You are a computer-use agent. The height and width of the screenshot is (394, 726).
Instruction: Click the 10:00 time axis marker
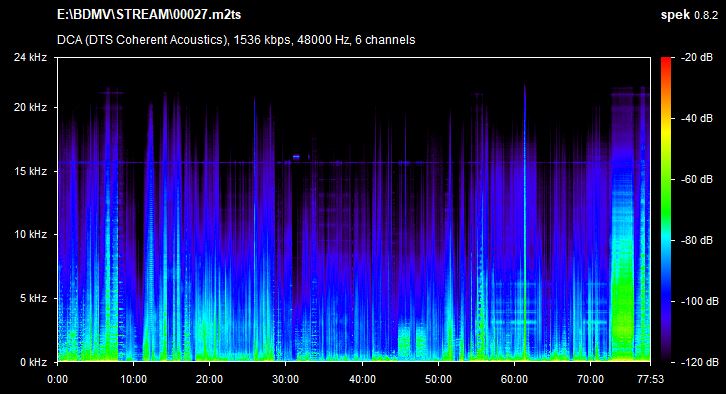point(133,380)
